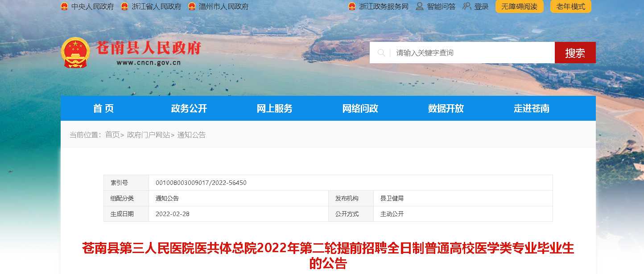Click the 登录 login link
The width and height of the screenshot is (644, 274).
[482, 7]
